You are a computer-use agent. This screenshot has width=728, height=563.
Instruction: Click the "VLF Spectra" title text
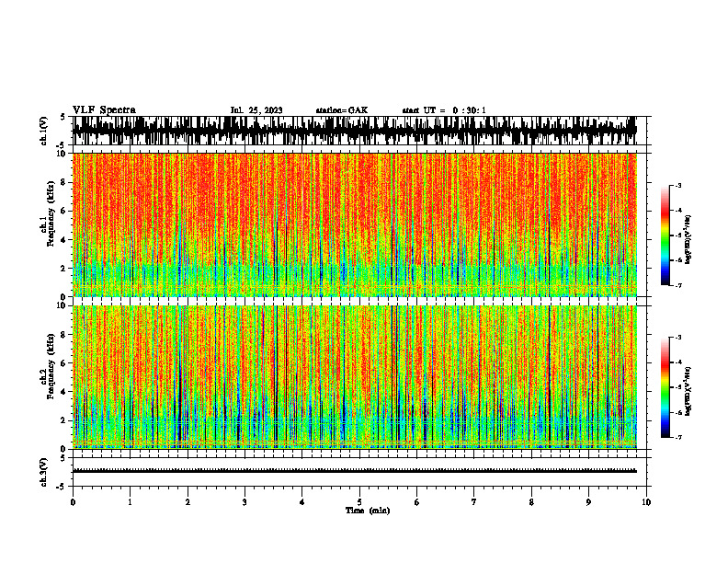104,110
